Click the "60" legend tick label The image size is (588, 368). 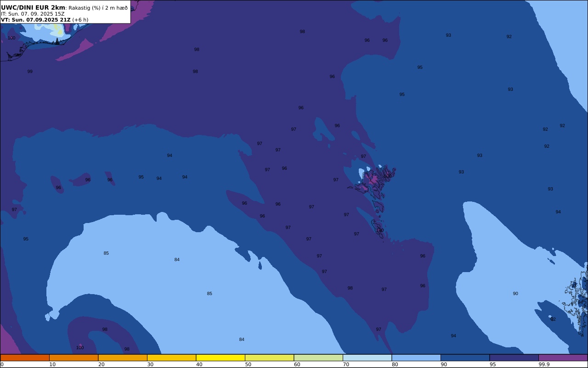click(x=297, y=364)
